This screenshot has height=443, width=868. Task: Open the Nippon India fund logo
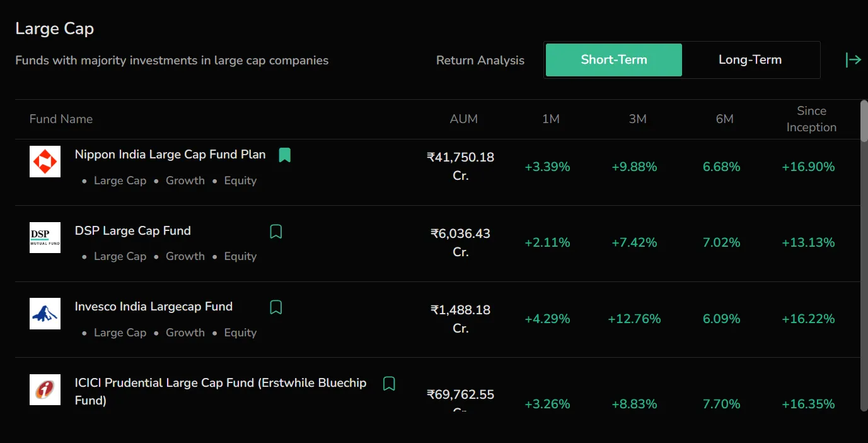pyautogui.click(x=45, y=162)
